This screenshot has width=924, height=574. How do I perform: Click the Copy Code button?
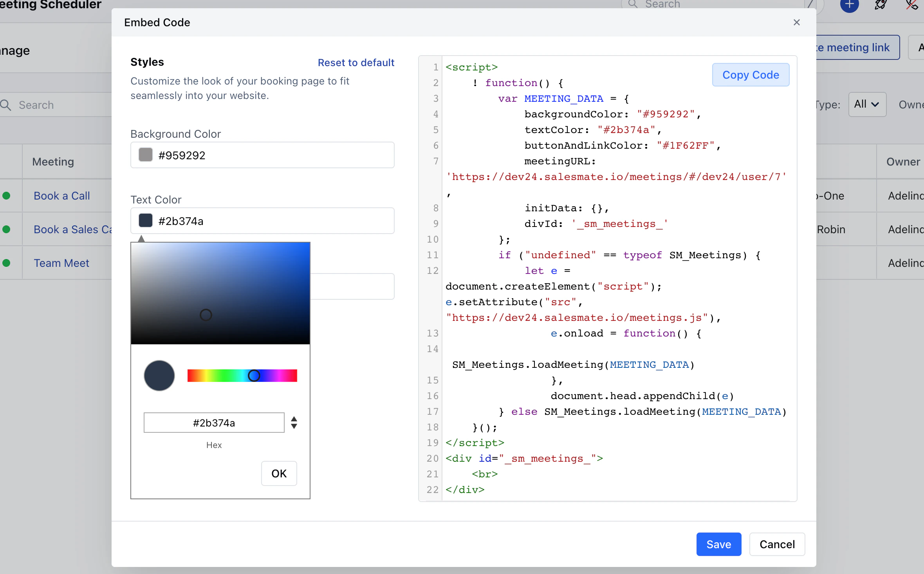point(751,75)
